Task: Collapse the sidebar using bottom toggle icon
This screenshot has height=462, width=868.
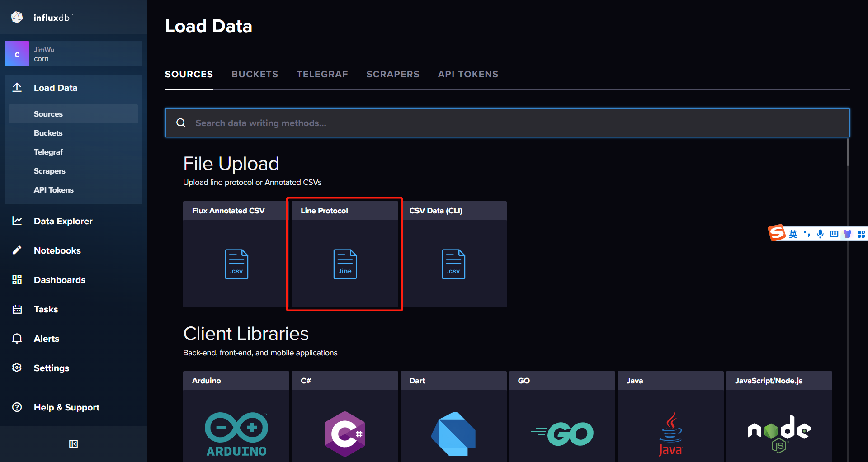Action: 73,444
